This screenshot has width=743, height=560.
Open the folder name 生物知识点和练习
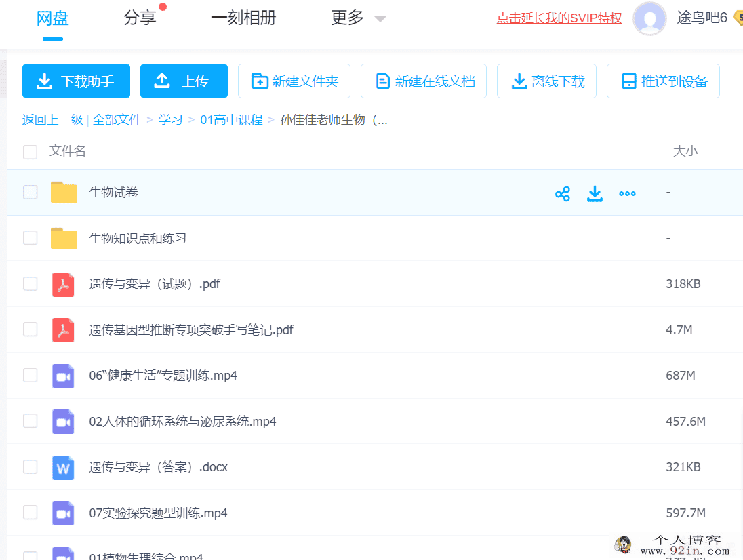[138, 239]
